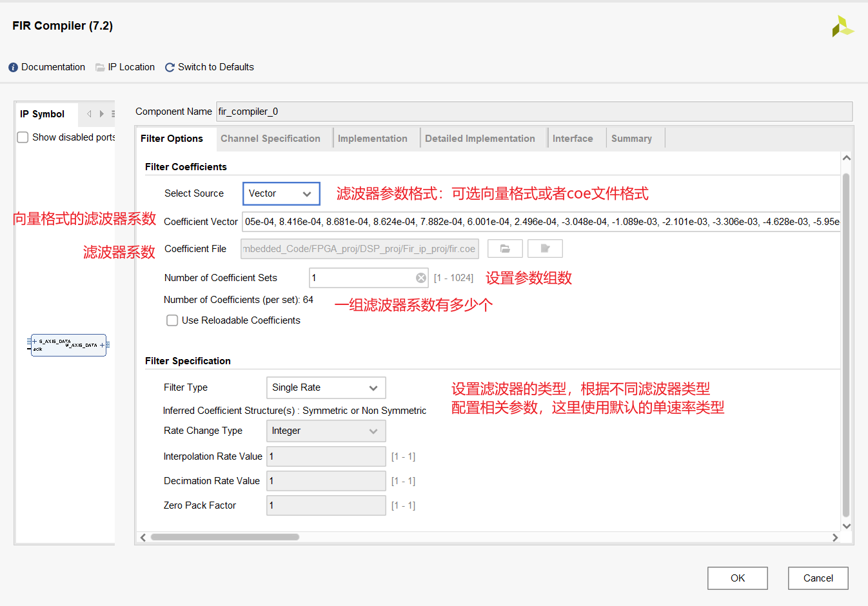Viewport: 868px width, 606px height.
Task: Click the Decimation Rate Value field
Action: 326,481
